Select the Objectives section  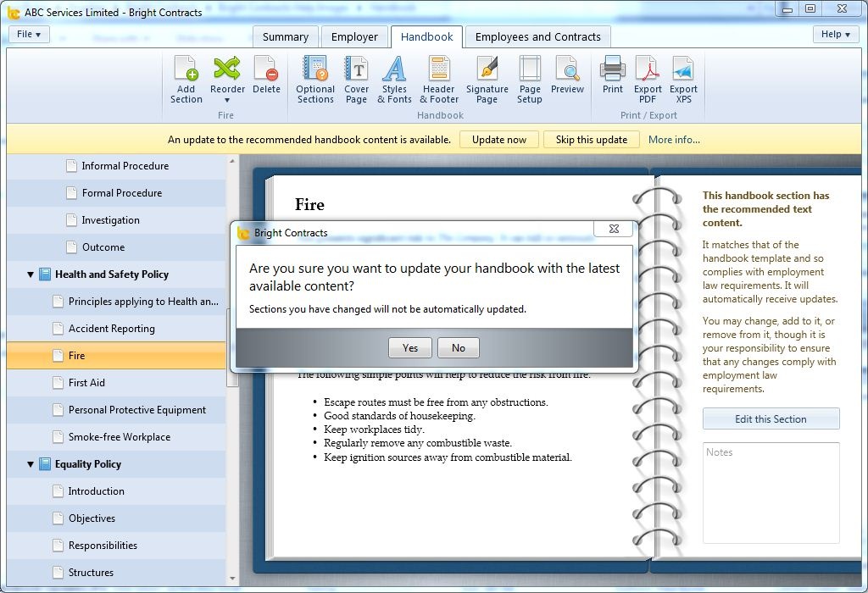tap(116, 518)
